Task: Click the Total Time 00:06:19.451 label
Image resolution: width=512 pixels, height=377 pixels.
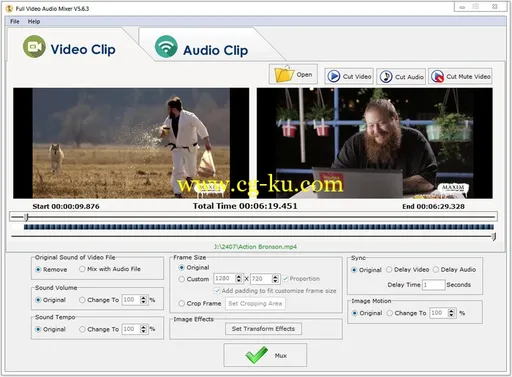Action: 245,206
